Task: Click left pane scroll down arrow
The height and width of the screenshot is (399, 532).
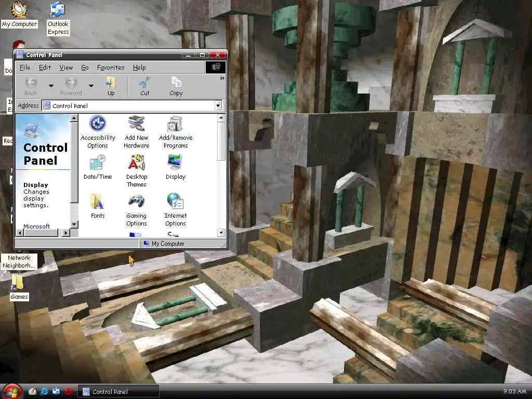Action: point(74,224)
